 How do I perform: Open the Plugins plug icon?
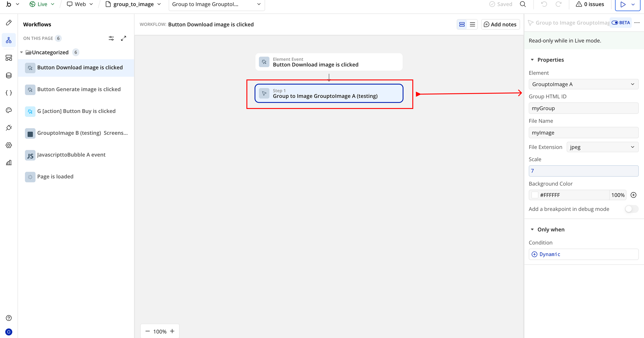coord(9,128)
